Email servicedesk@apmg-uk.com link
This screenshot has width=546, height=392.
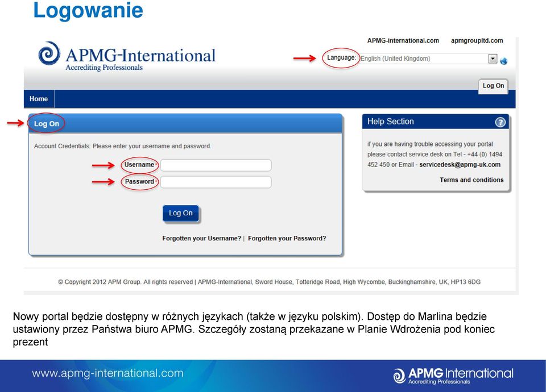460,165
